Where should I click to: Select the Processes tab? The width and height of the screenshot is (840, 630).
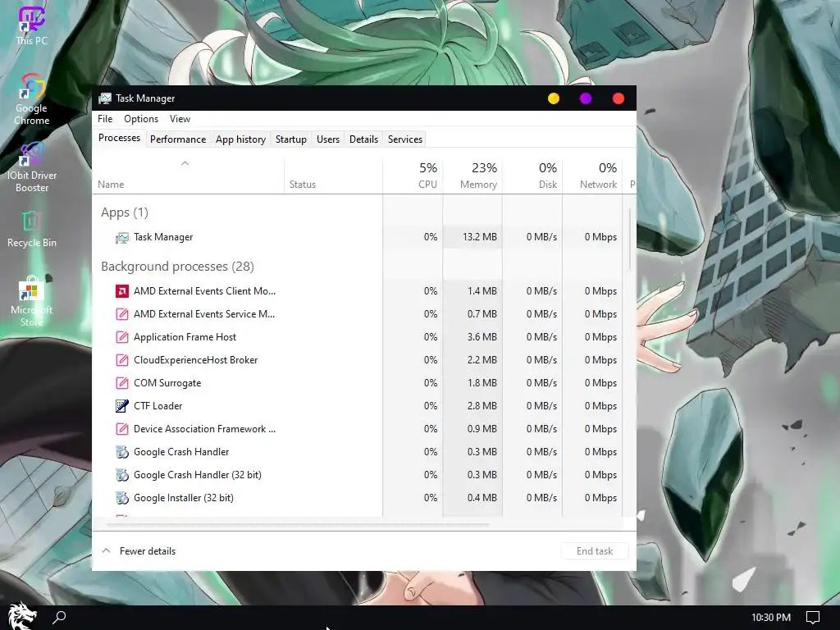(x=120, y=138)
